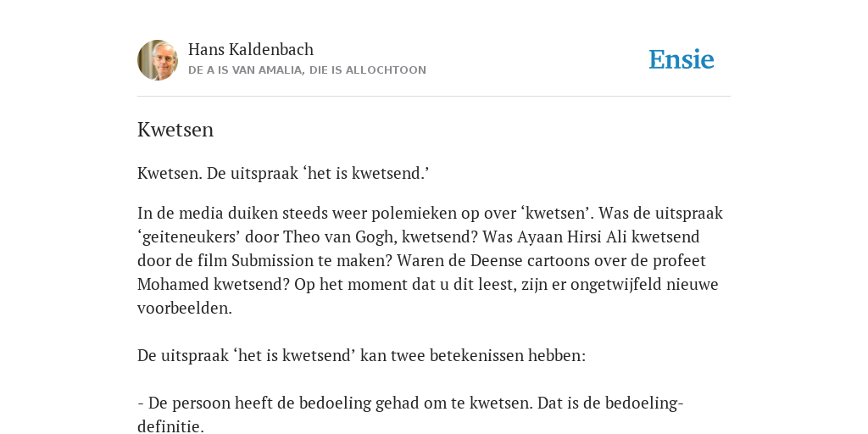
Task: Click the Ensie logo
Action: (x=682, y=60)
